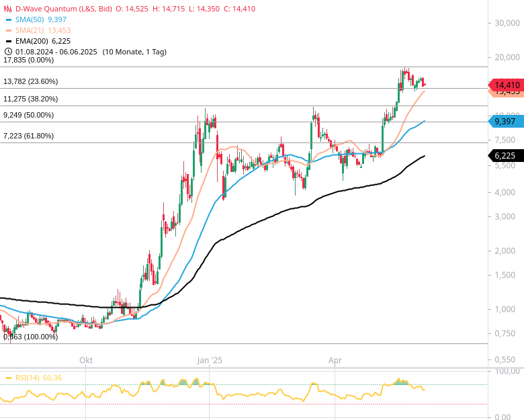Click the 01.08.2024 - 06.06.2025 date range
524x420 pixels.
point(57,52)
